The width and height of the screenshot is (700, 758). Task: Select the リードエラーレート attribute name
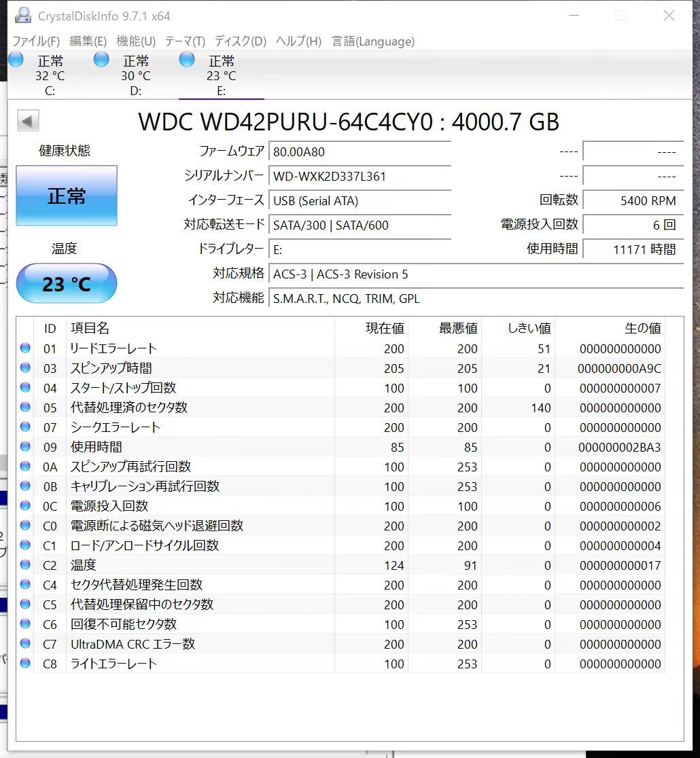click(113, 348)
